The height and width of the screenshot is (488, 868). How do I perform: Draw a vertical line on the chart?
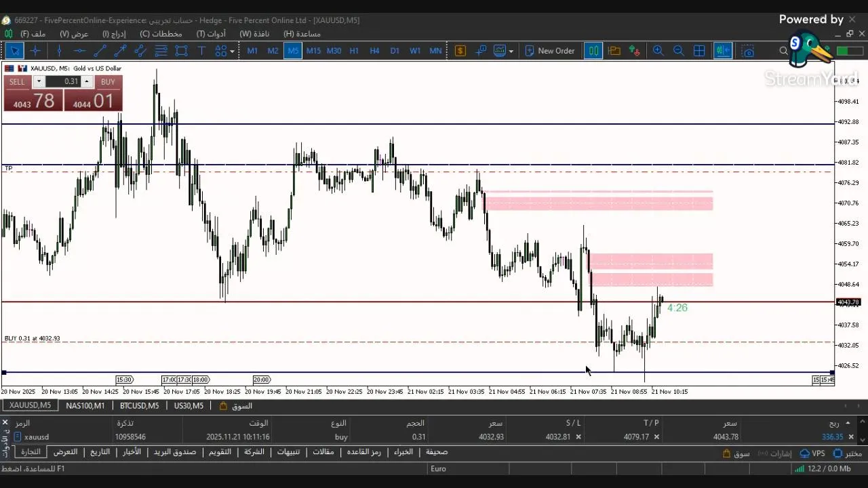pyautogui.click(x=59, y=51)
